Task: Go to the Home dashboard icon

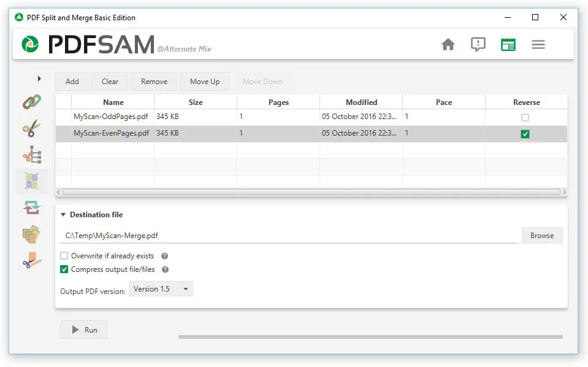Action: (448, 44)
